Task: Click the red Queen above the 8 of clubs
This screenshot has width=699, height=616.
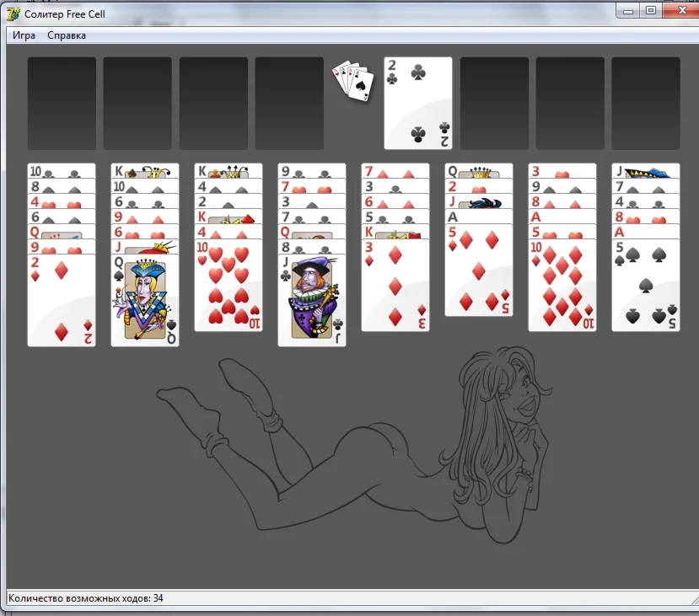Action: [312, 232]
